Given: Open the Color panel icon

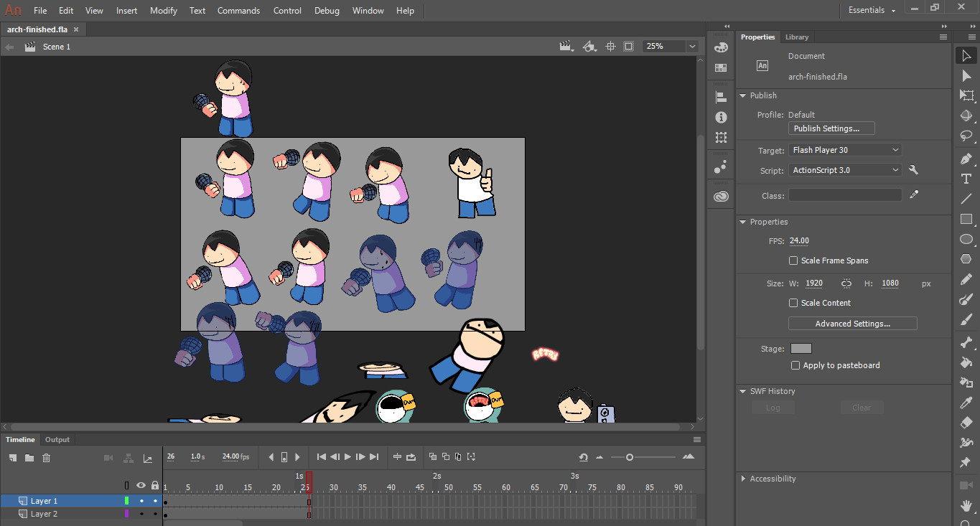Looking at the screenshot, I should pyautogui.click(x=722, y=47).
